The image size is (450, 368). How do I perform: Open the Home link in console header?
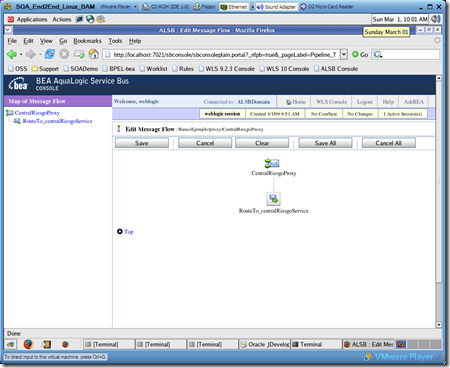pyautogui.click(x=296, y=102)
